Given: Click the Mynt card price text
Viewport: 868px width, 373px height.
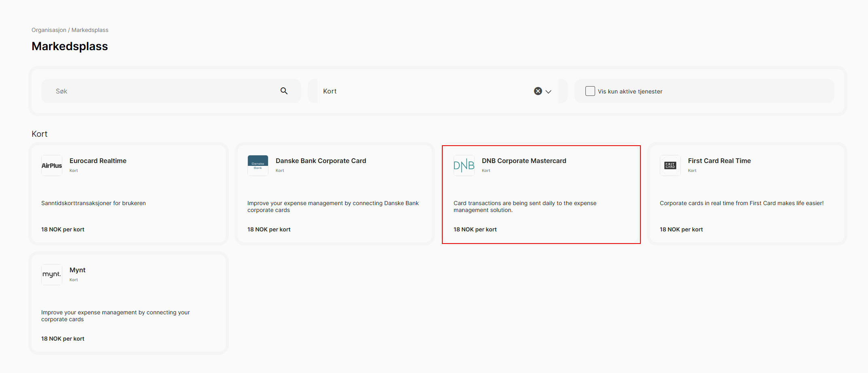Looking at the screenshot, I should click(63, 339).
